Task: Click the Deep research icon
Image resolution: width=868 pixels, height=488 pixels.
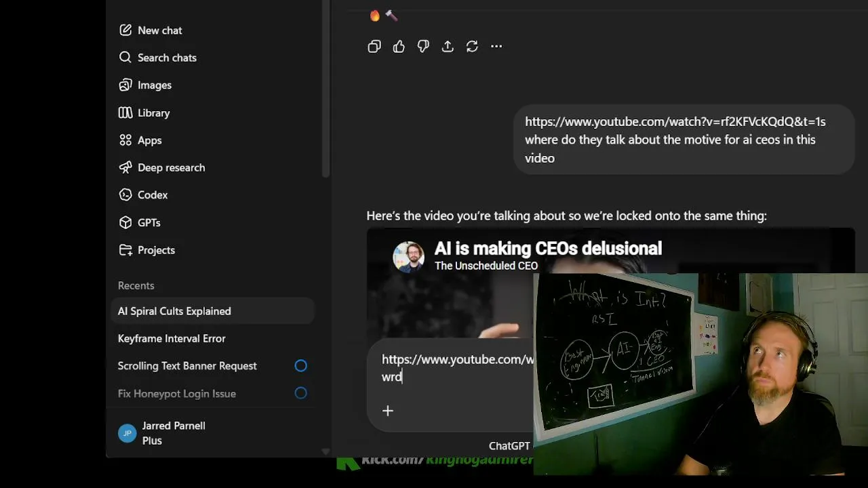Action: coord(125,167)
